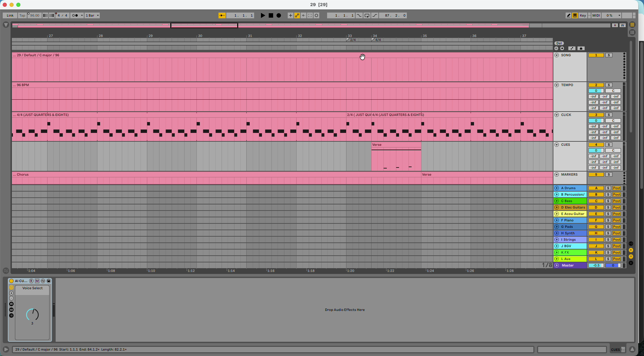
Task: Click the rack R randomize icon
Action: click(x=31, y=281)
